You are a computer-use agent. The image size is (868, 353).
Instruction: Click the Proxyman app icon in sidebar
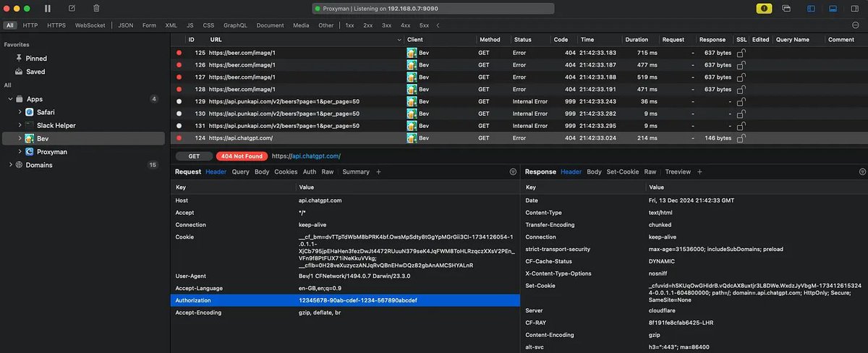(30, 152)
